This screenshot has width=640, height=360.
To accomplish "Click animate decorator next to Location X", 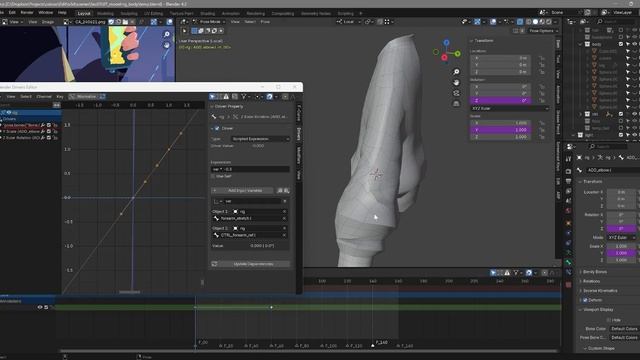I will point(542,58).
